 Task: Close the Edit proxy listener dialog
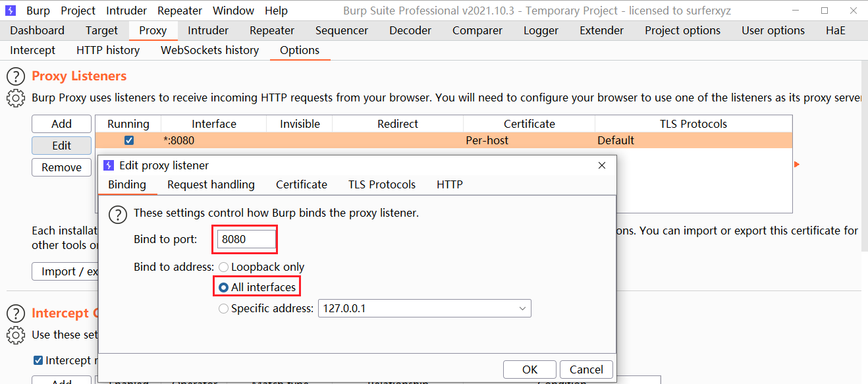click(x=601, y=166)
